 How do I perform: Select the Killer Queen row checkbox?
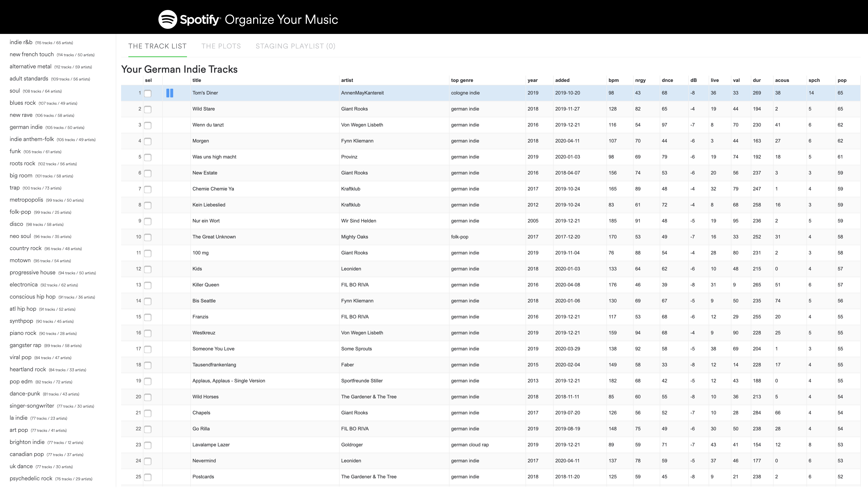pos(147,285)
